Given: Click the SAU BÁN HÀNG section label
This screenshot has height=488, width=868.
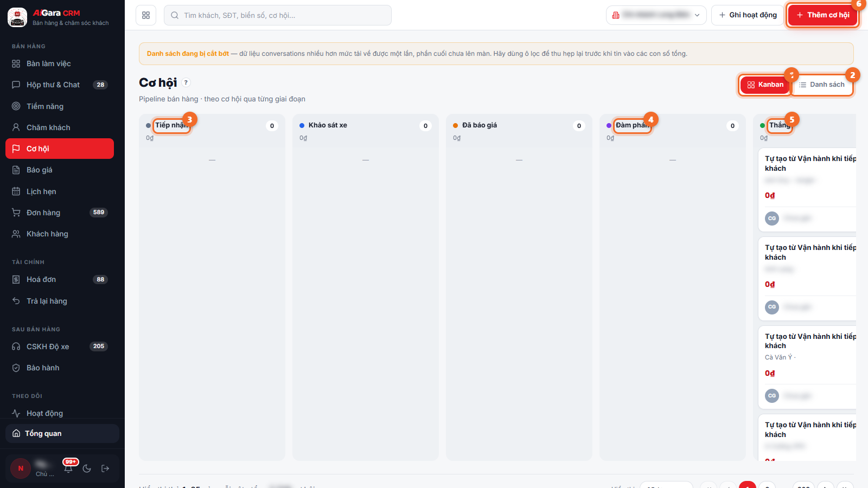Looking at the screenshot, I should pos(36,330).
